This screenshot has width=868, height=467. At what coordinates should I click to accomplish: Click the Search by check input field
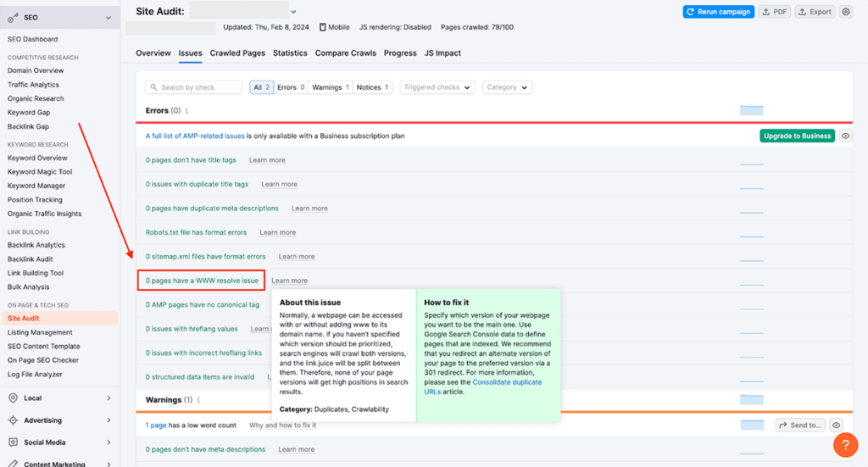point(194,87)
